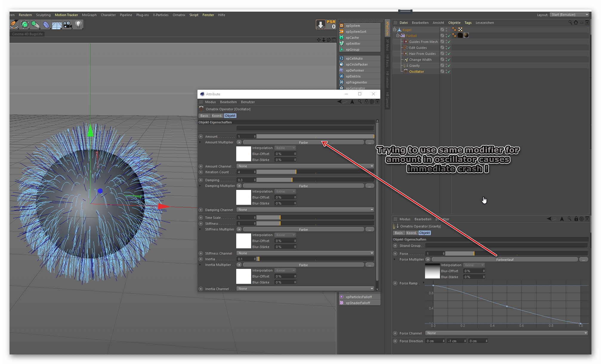Image resolution: width=601 pixels, height=364 pixels.
Task: Click the camera object toolbar icon
Action: 67,24
